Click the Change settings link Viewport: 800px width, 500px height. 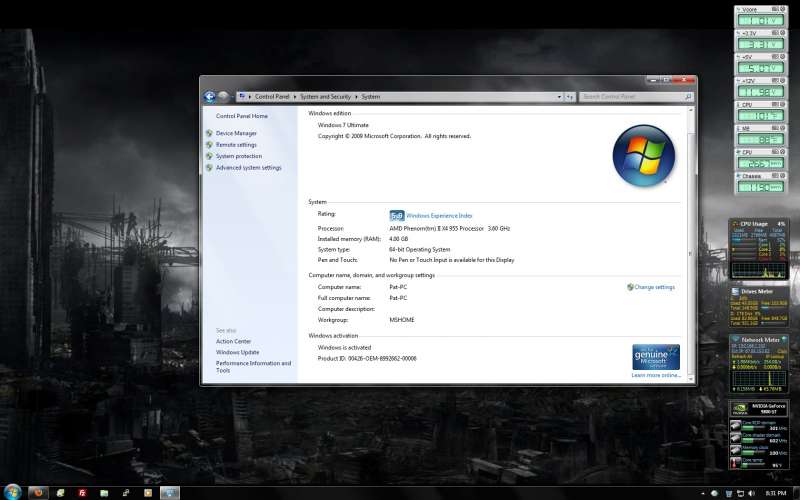point(654,287)
